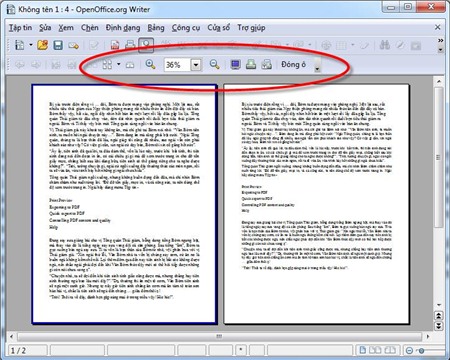Export directly as PDF icon
This screenshot has width=450, height=360.
(x=115, y=45)
